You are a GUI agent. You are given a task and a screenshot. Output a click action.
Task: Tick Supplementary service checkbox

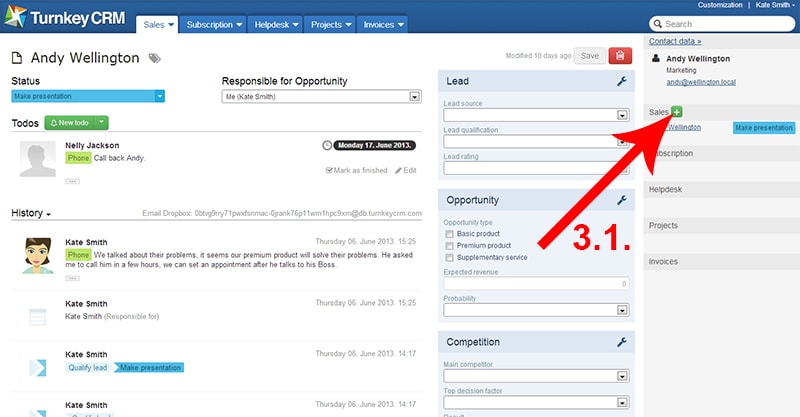tap(449, 258)
